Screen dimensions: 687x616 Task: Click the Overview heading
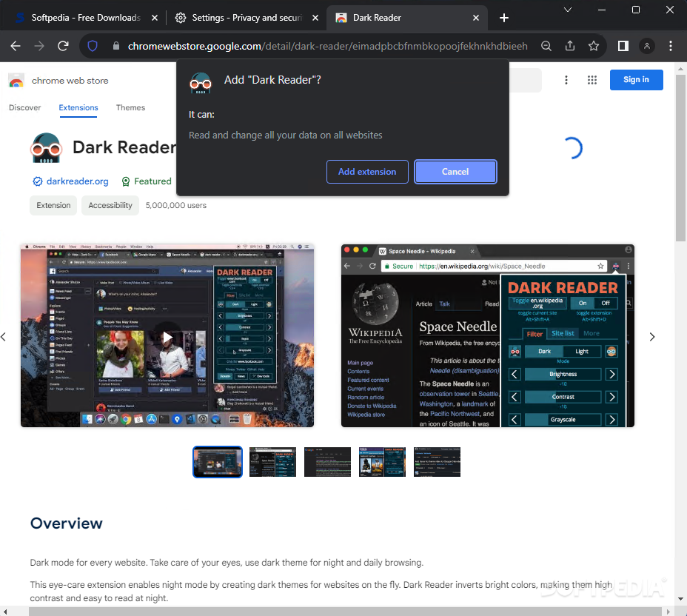tap(66, 523)
